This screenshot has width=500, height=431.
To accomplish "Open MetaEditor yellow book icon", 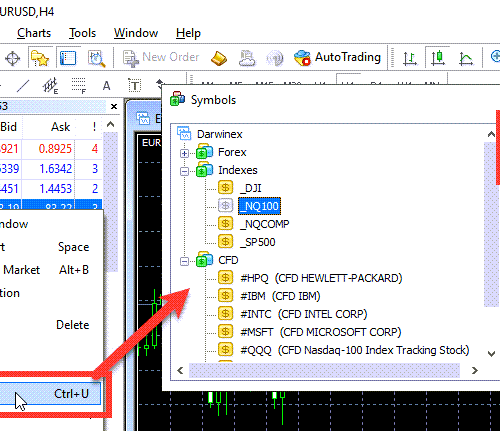I will tap(219, 58).
